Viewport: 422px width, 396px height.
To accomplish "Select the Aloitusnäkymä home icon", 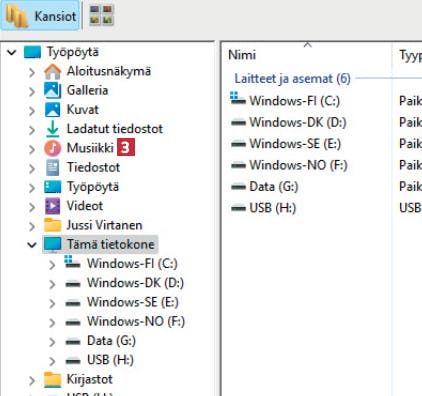I will (53, 71).
